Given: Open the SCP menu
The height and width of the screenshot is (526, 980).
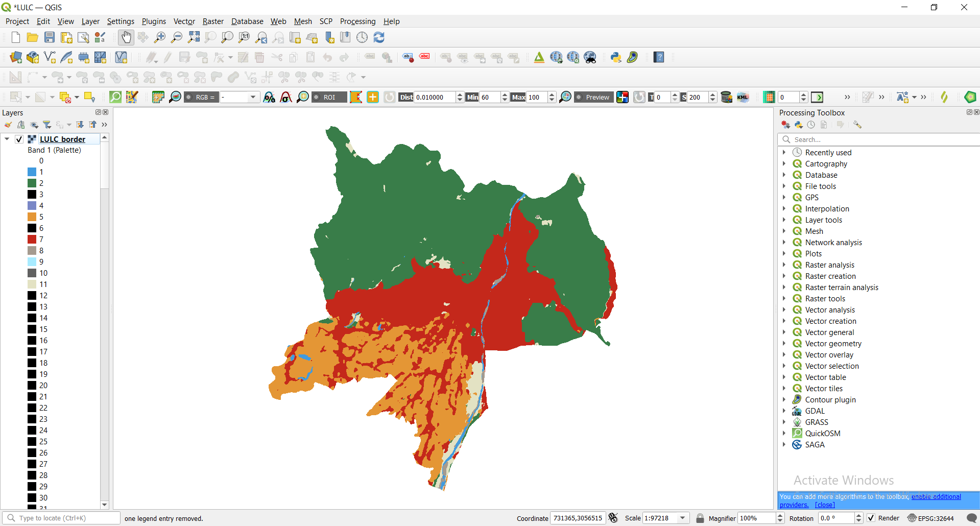Looking at the screenshot, I should click(325, 21).
